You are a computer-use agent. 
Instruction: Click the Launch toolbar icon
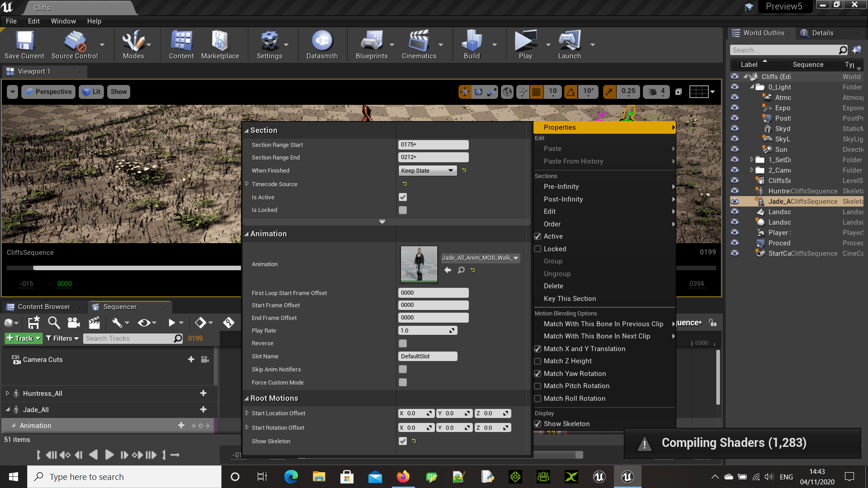[x=569, y=45]
